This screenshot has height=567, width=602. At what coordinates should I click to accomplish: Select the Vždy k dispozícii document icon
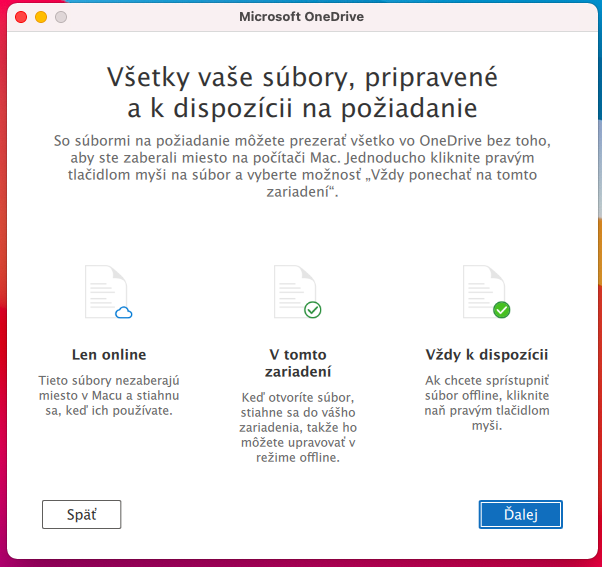point(483,290)
